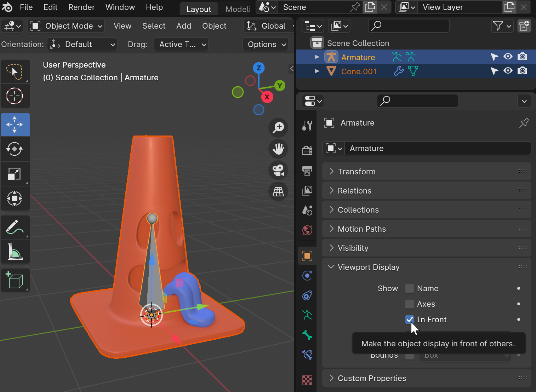Screen dimensions: 536x392
Task: Activate the Move tool
Action: click(15, 125)
